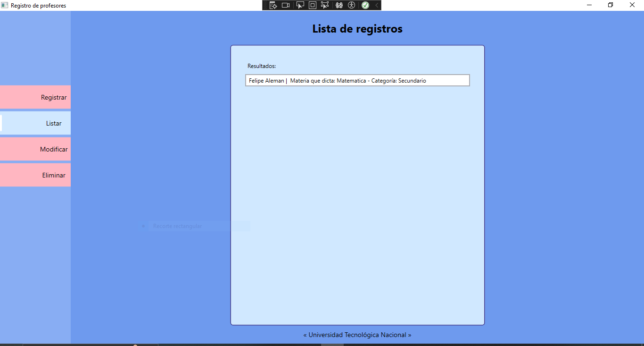Select the Listar menu item

click(35, 123)
